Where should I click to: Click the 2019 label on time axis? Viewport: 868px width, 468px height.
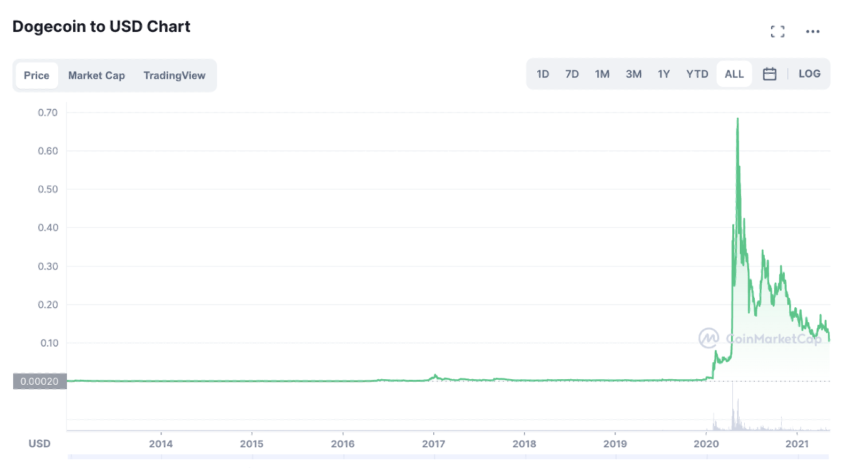tap(615, 444)
